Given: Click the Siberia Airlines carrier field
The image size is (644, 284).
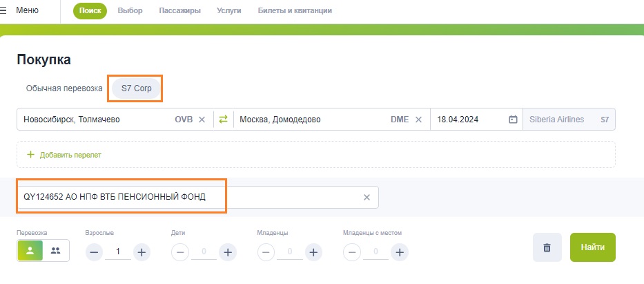Looking at the screenshot, I should (569, 120).
